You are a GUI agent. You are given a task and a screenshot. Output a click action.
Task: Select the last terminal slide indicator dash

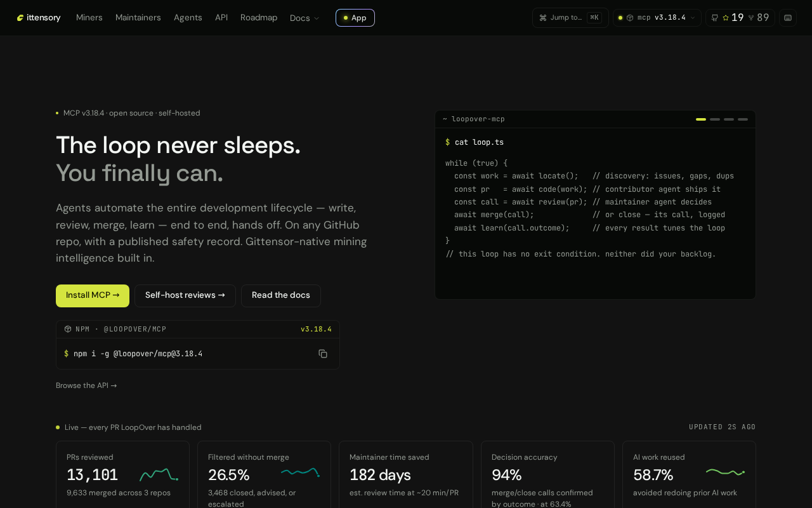[743, 119]
